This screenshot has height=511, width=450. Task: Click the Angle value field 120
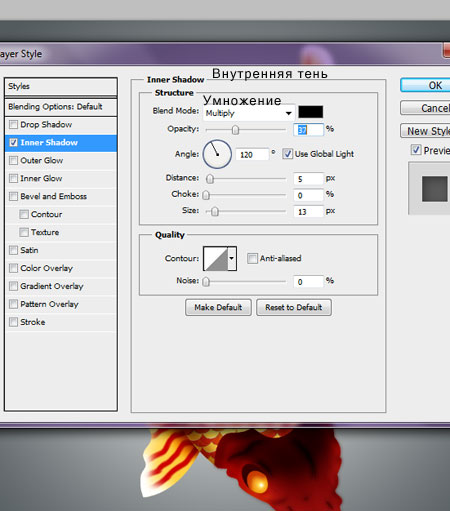(252, 155)
